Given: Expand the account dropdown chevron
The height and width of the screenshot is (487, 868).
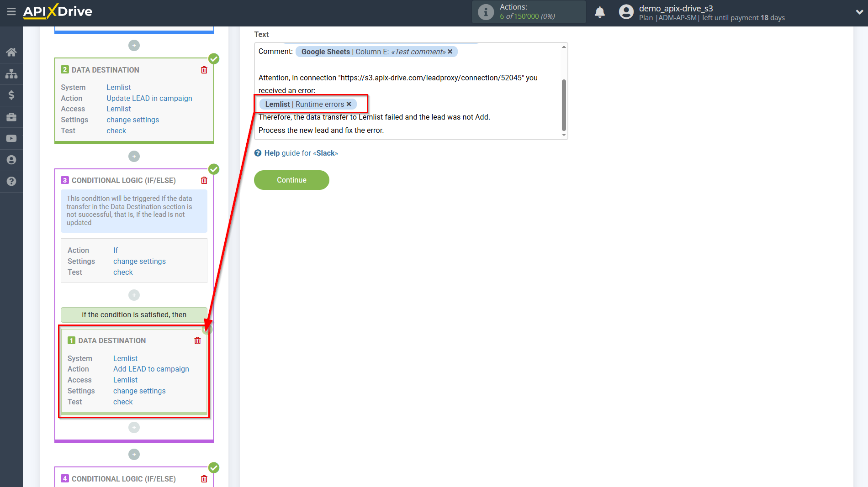Looking at the screenshot, I should click(859, 12).
